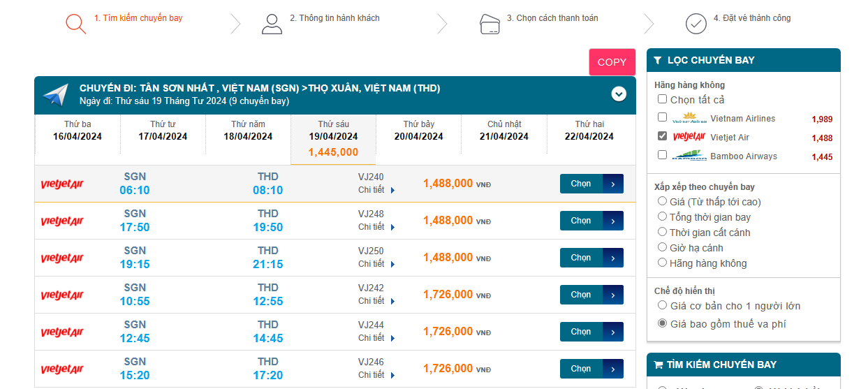Expand Chi tiết for flight VJ248
Image resolution: width=868 pixels, height=389 pixels.
coord(376,227)
